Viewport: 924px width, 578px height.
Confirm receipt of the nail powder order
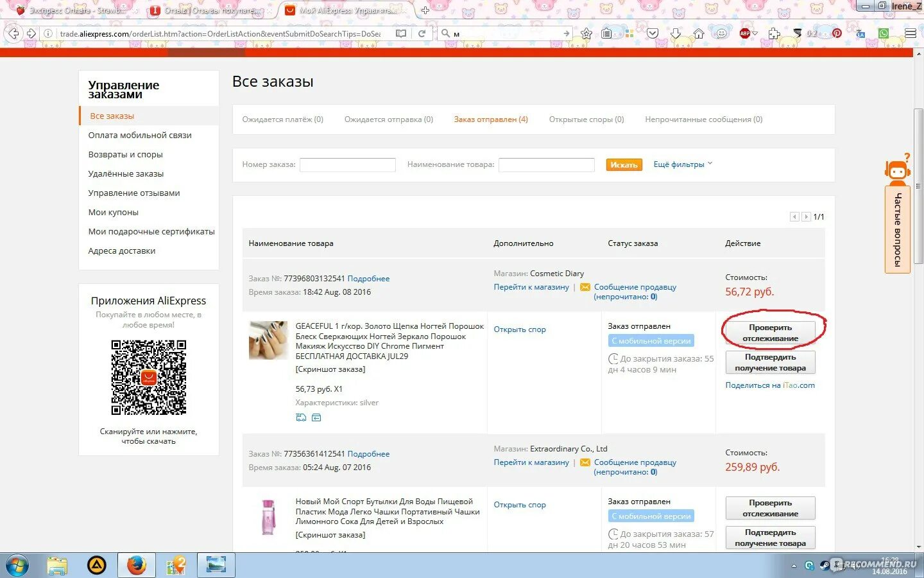click(x=770, y=362)
